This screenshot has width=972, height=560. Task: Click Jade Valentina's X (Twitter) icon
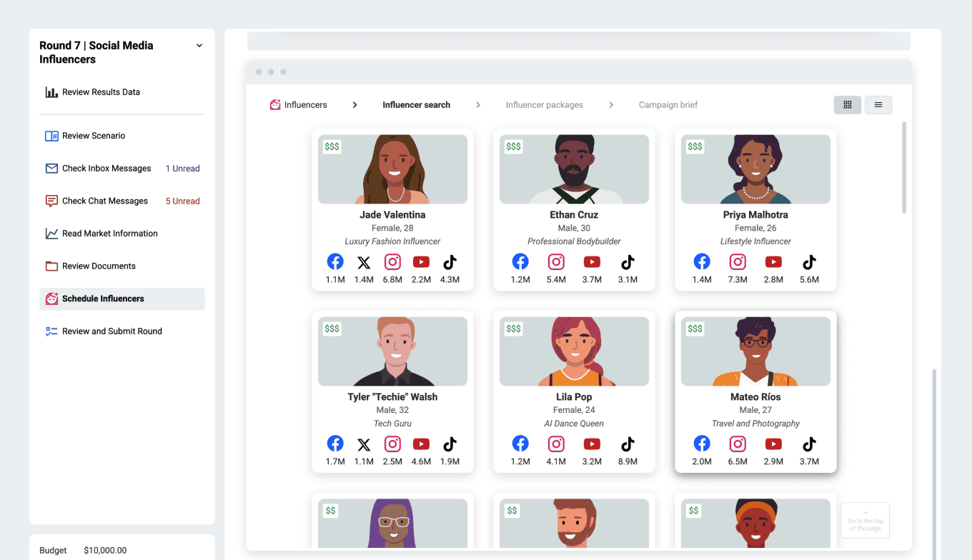364,262
